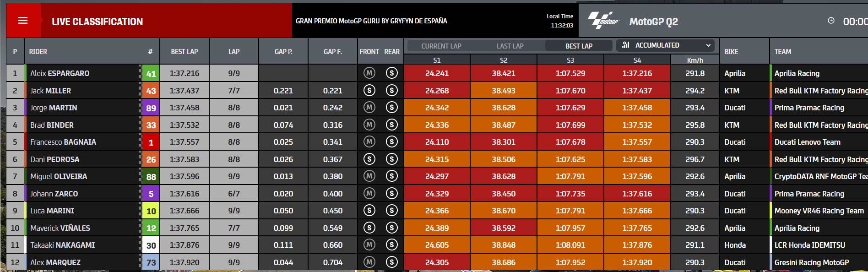Click the Gap F. column header

point(333,51)
